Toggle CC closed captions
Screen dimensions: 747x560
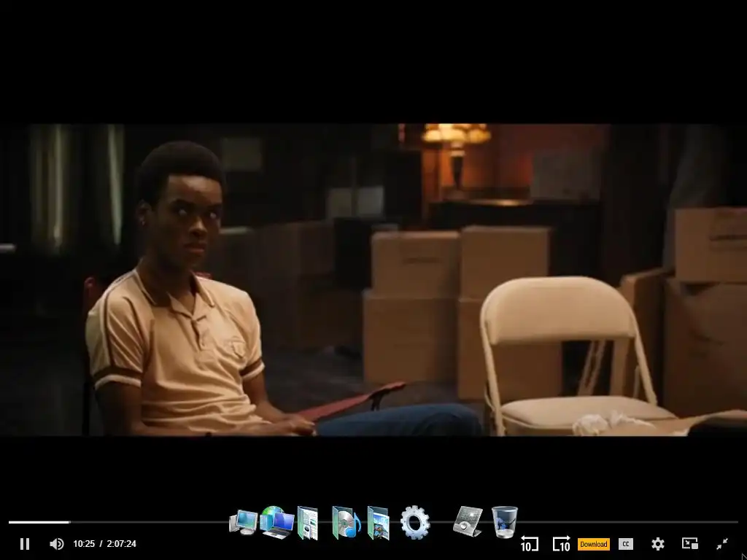click(625, 544)
